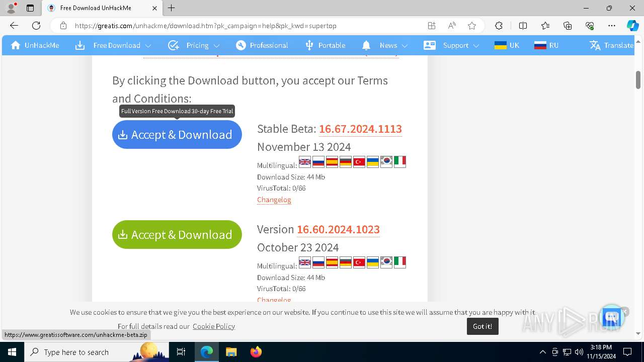Image resolution: width=644 pixels, height=362 pixels.
Task: Open Settings and more ellipsis menu
Action: pos(612,26)
